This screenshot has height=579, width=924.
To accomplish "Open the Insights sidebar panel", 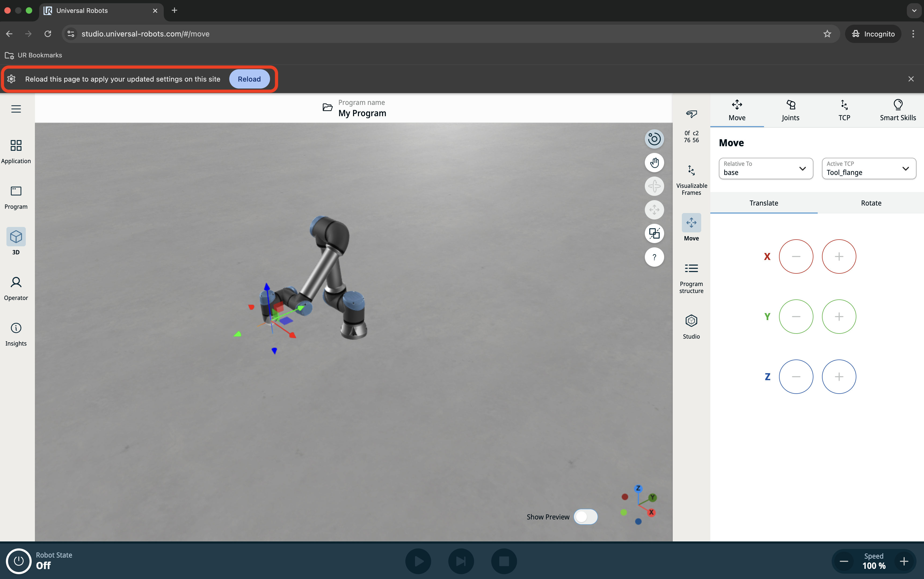I will [x=16, y=334].
